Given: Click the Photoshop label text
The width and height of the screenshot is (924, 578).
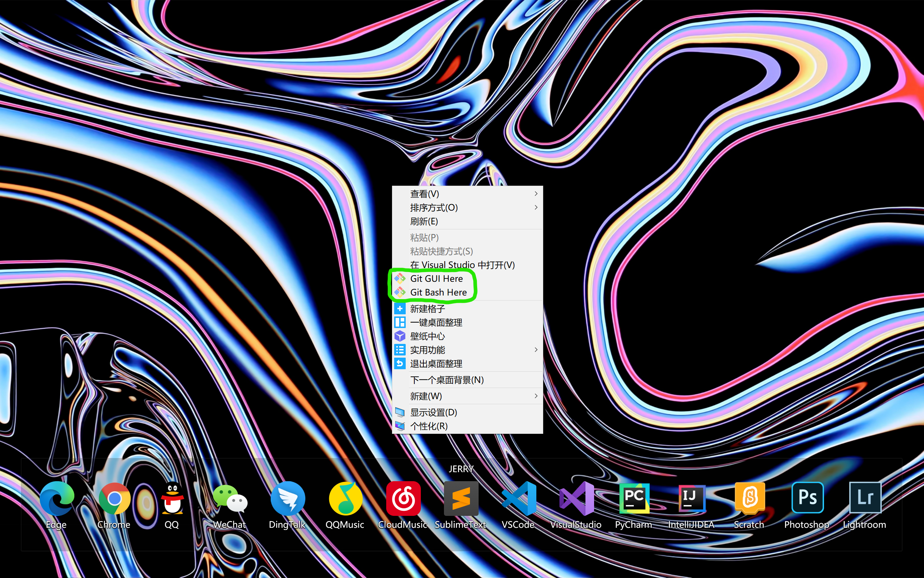Looking at the screenshot, I should tap(807, 525).
